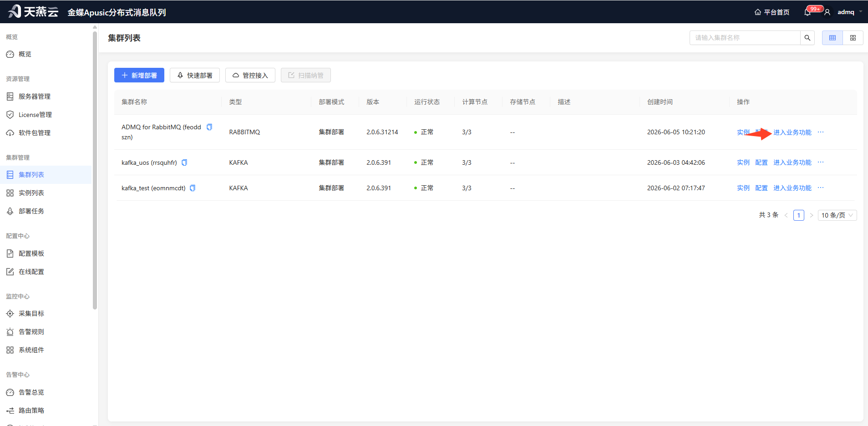
Task: Open 实例 for kafka_uos row
Action: [x=743, y=162]
